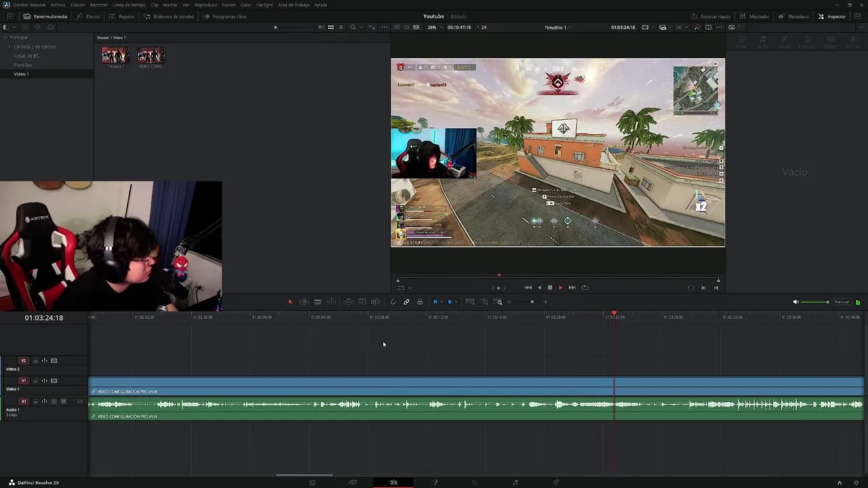Play forward in the viewer
This screenshot has height=488, width=868.
tap(560, 287)
